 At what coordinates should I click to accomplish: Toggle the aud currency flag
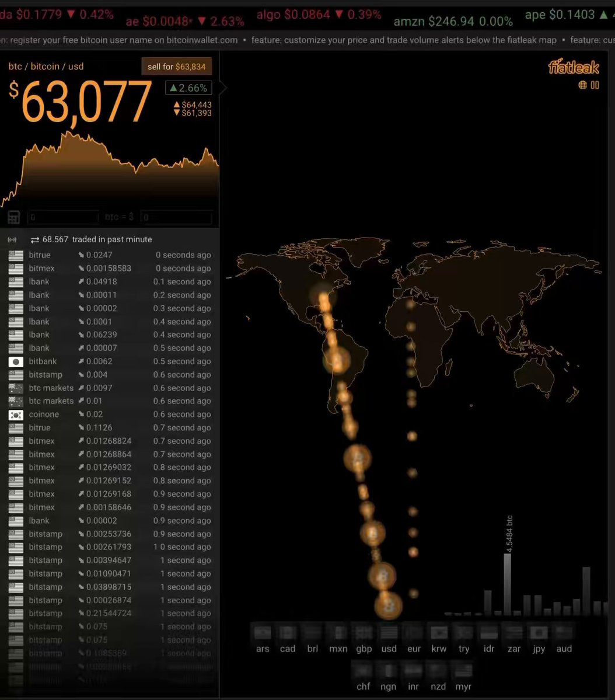click(x=564, y=633)
